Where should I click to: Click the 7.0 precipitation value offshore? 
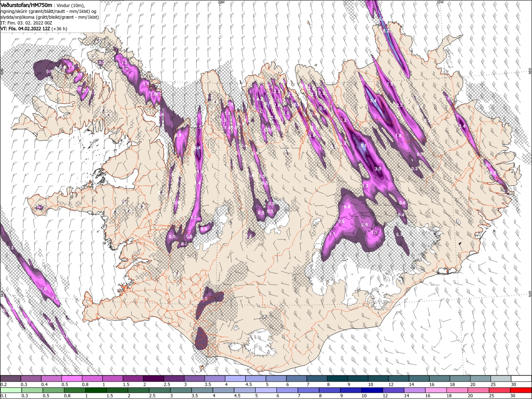click(x=44, y=288)
